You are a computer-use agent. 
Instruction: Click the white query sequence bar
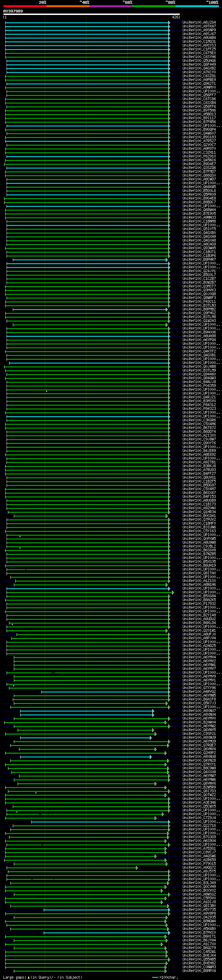coord(92,15)
